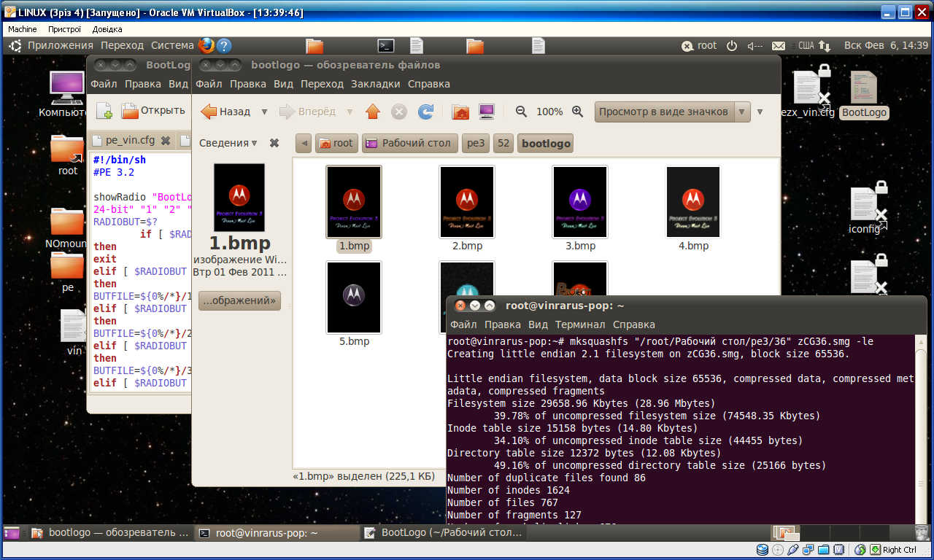Launch the terminal from the top panel

[387, 45]
